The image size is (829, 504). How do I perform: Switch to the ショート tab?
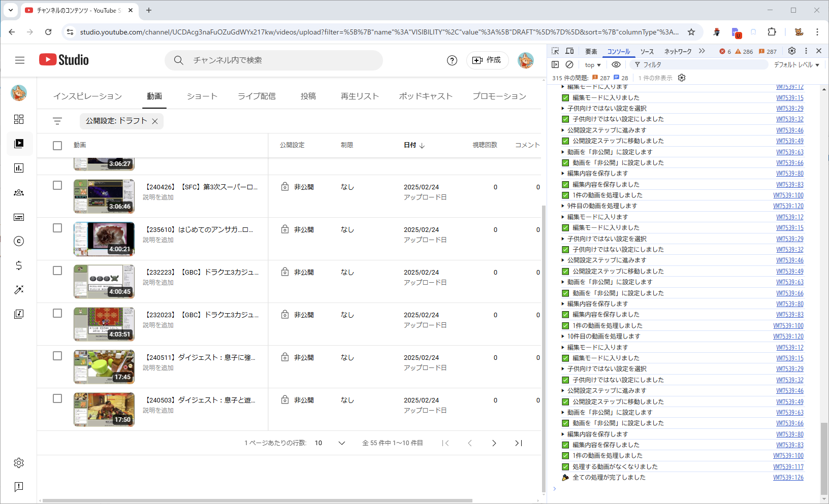[202, 96]
